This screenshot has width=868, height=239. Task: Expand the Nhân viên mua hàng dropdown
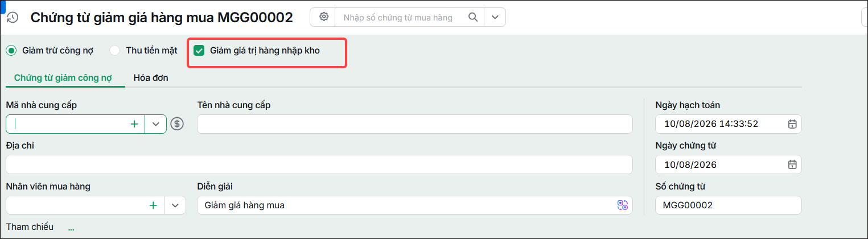tap(175, 205)
